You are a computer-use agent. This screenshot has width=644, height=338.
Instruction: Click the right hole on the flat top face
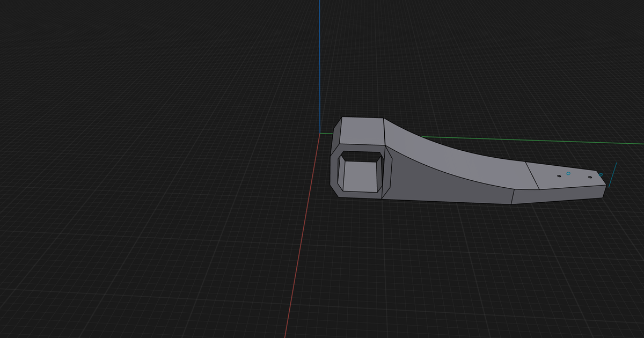(x=590, y=177)
